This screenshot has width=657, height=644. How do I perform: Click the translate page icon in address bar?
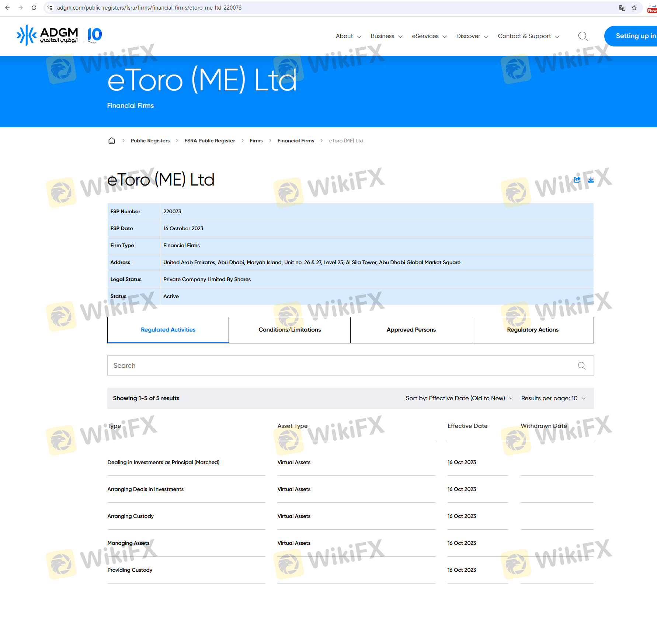(x=622, y=8)
